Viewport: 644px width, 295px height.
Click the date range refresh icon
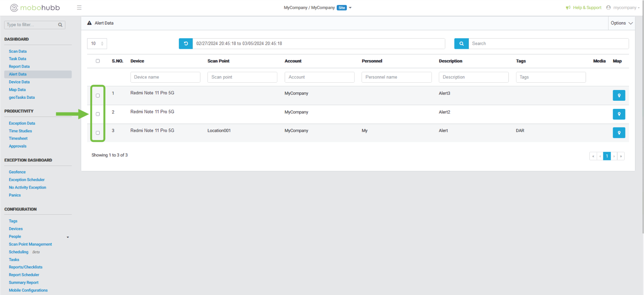tap(186, 44)
